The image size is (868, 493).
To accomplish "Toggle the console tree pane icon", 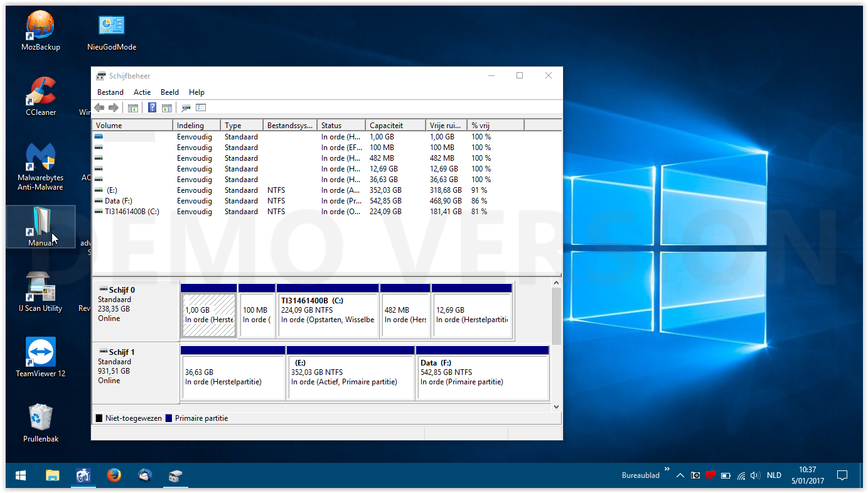I will click(133, 108).
